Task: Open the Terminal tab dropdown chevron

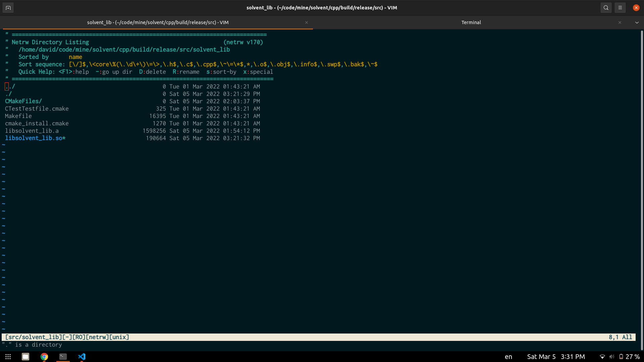Action: click(636, 22)
